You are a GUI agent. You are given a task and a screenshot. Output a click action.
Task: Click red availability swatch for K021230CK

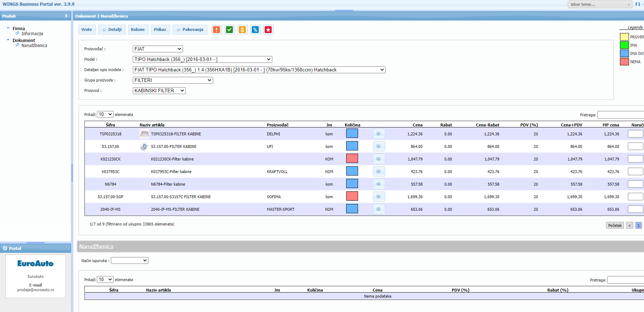coord(352,159)
